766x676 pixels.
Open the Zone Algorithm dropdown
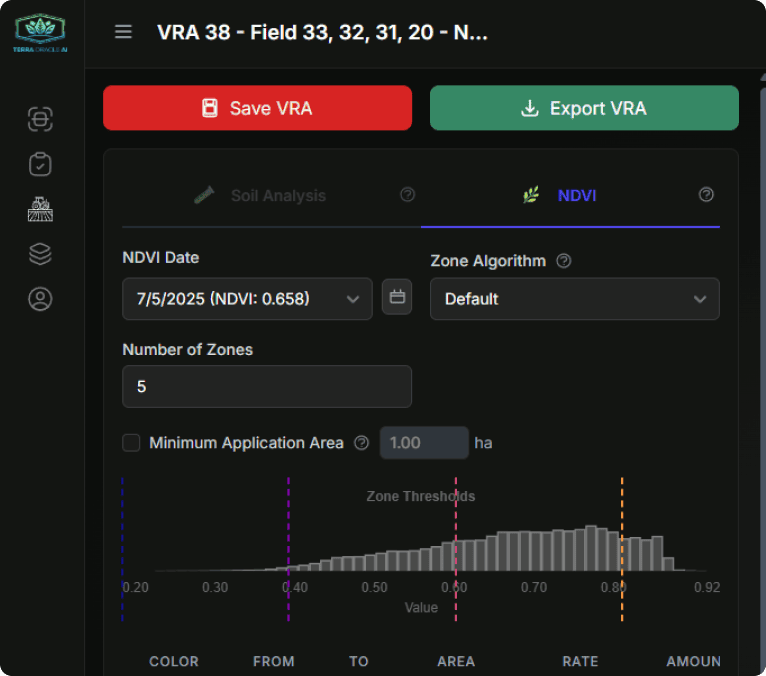[574, 299]
